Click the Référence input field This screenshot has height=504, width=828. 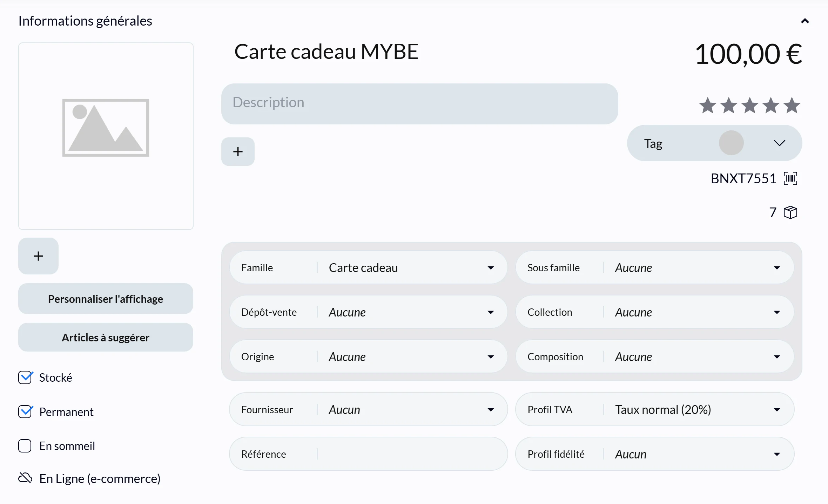368,454
